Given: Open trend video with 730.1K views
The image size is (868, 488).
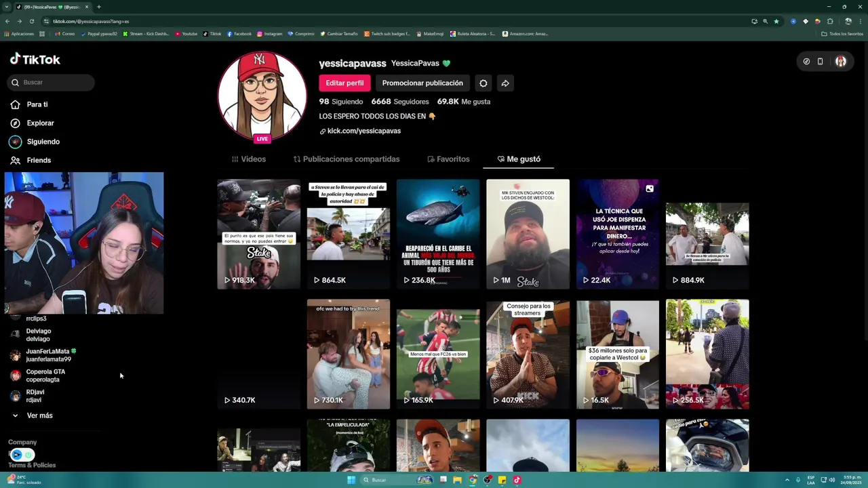Looking at the screenshot, I should click(x=348, y=354).
